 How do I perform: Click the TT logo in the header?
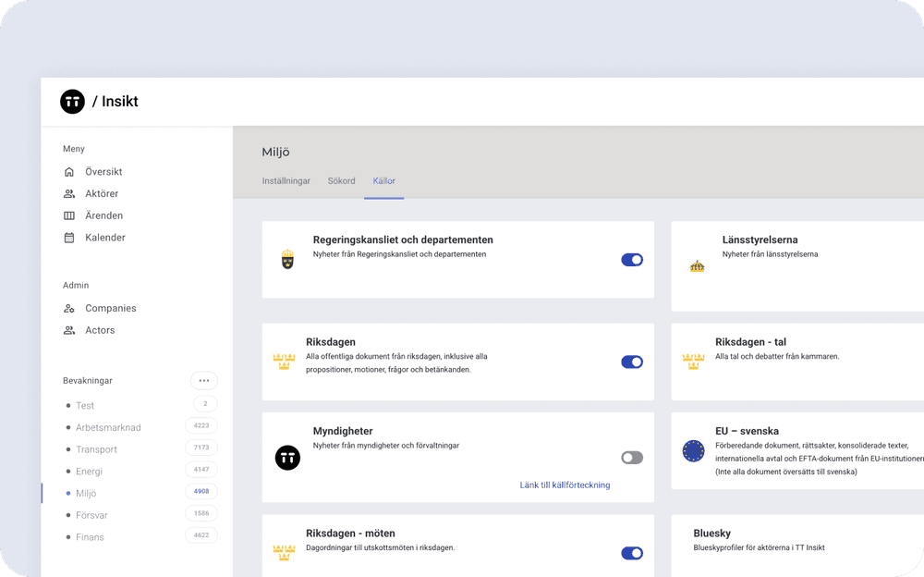pyautogui.click(x=72, y=102)
